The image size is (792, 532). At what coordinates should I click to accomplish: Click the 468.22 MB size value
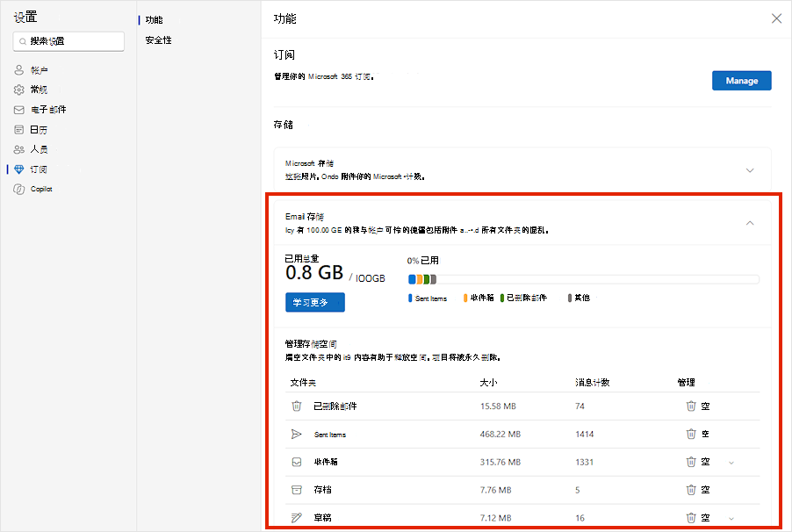tap(500, 434)
